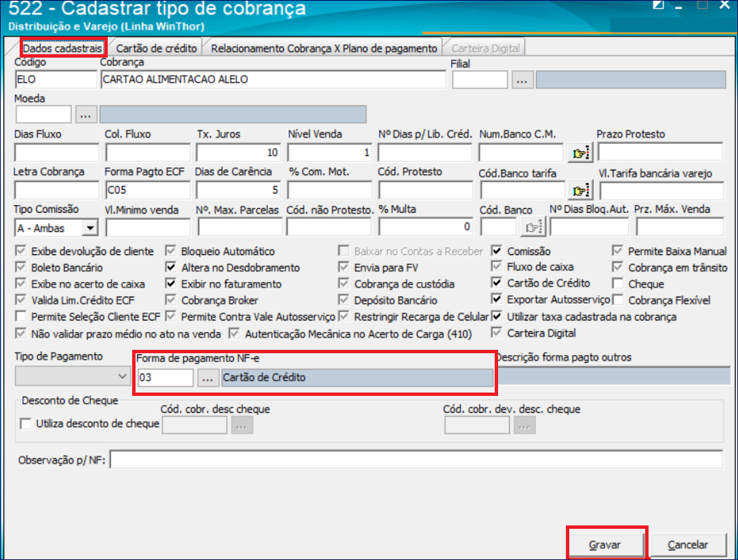Select the Carteira Digital tab
The image size is (738, 560).
pos(485,48)
